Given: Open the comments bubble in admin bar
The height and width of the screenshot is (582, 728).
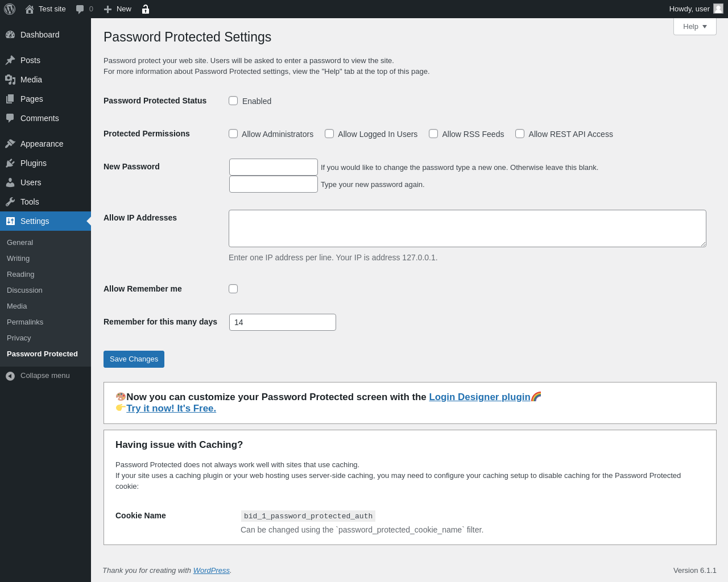Looking at the screenshot, I should pyautogui.click(x=80, y=9).
